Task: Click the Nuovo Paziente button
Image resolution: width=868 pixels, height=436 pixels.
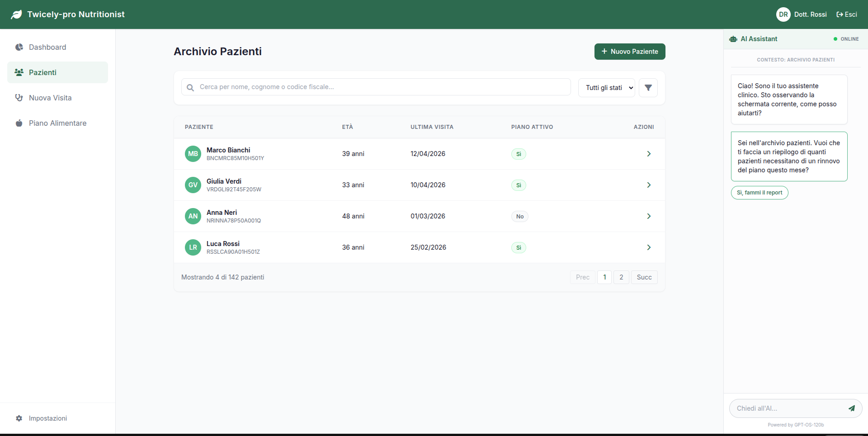Action: [629, 52]
